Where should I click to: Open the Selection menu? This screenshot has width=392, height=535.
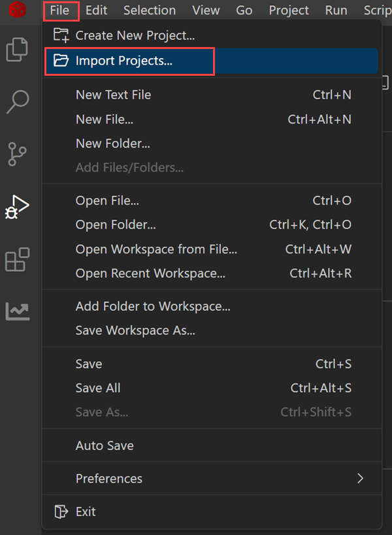(x=150, y=10)
